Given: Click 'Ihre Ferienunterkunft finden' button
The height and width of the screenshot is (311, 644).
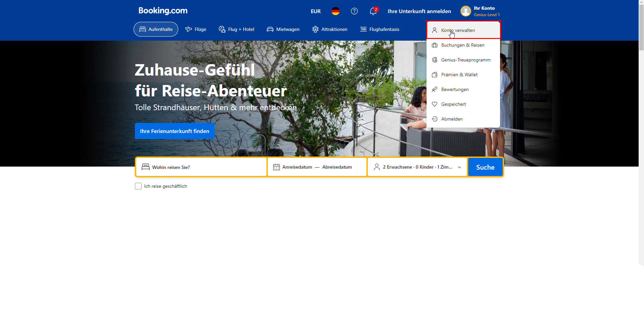Looking at the screenshot, I should click(x=175, y=131).
